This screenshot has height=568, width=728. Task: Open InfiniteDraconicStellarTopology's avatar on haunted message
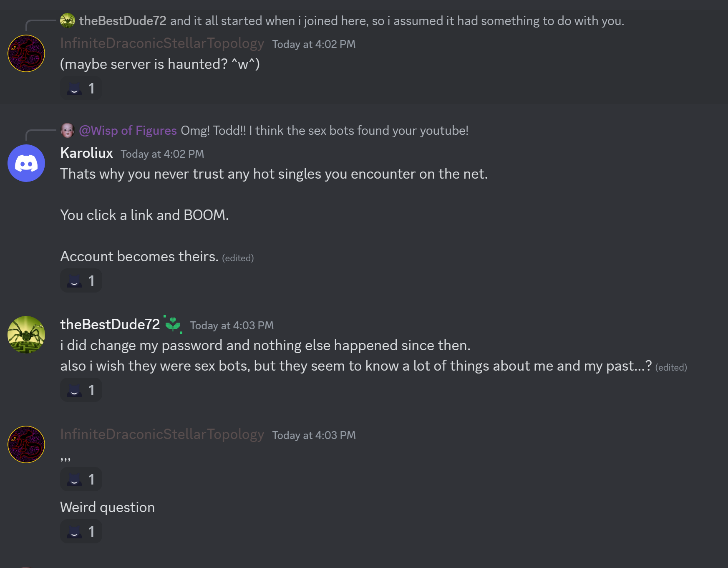26,53
